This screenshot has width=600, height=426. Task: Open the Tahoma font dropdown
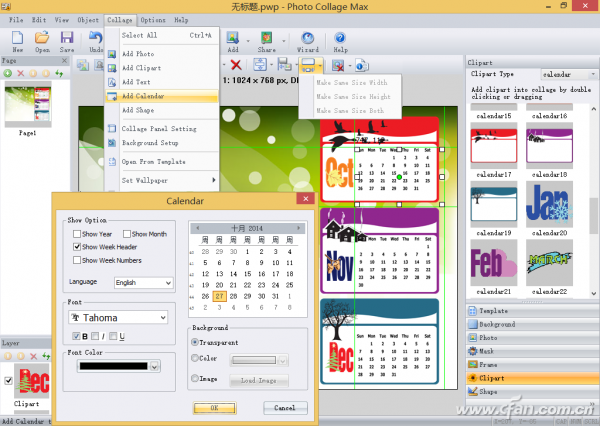pyautogui.click(x=118, y=318)
